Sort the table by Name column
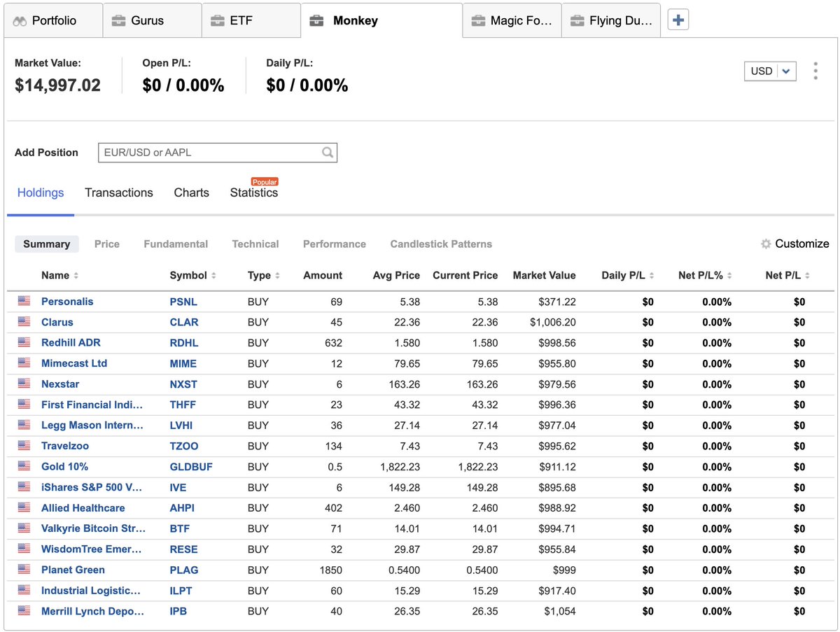The height and width of the screenshot is (632, 840). click(x=59, y=275)
